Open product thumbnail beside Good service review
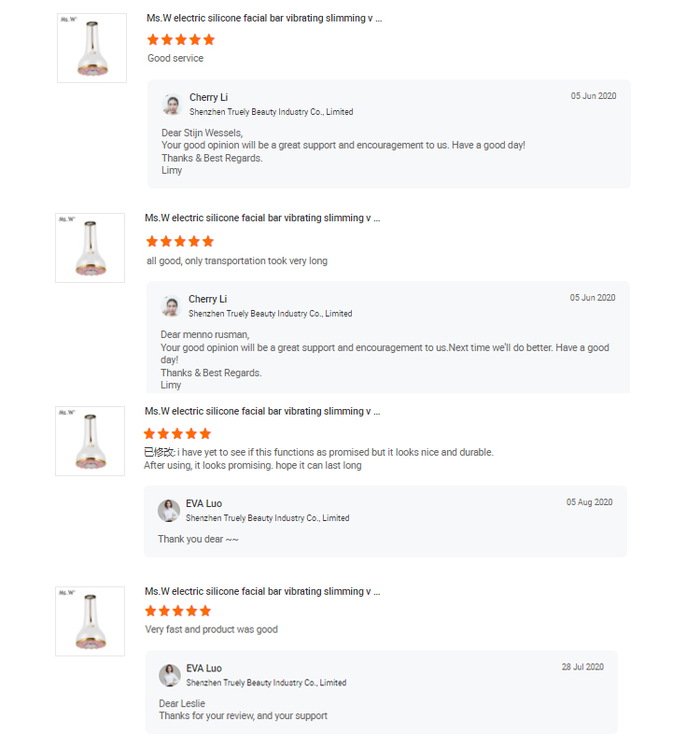 point(91,48)
